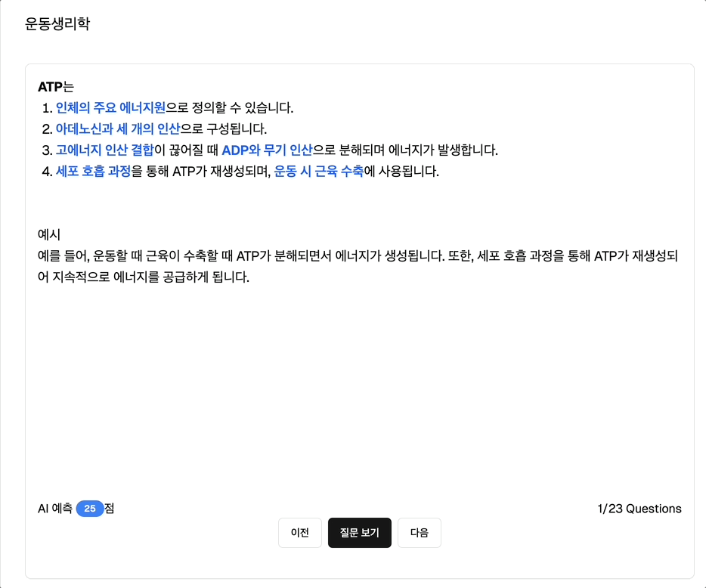Click the AI 예측 label
The width and height of the screenshot is (706, 588).
[55, 509]
